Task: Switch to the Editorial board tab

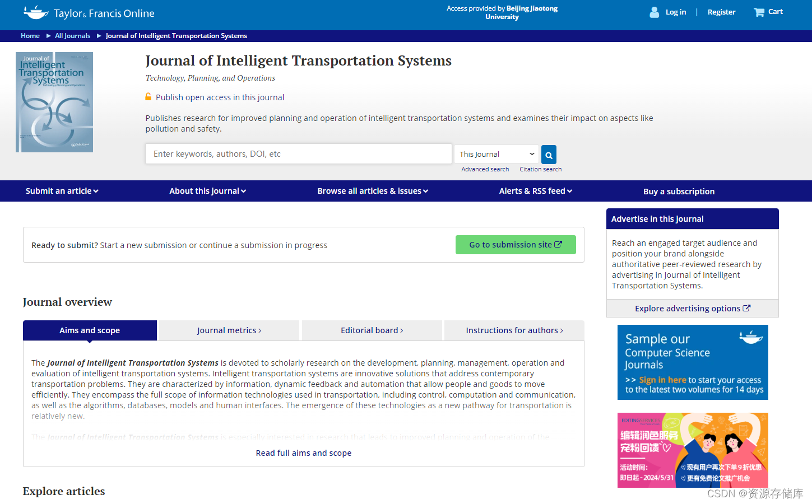Action: (372, 330)
